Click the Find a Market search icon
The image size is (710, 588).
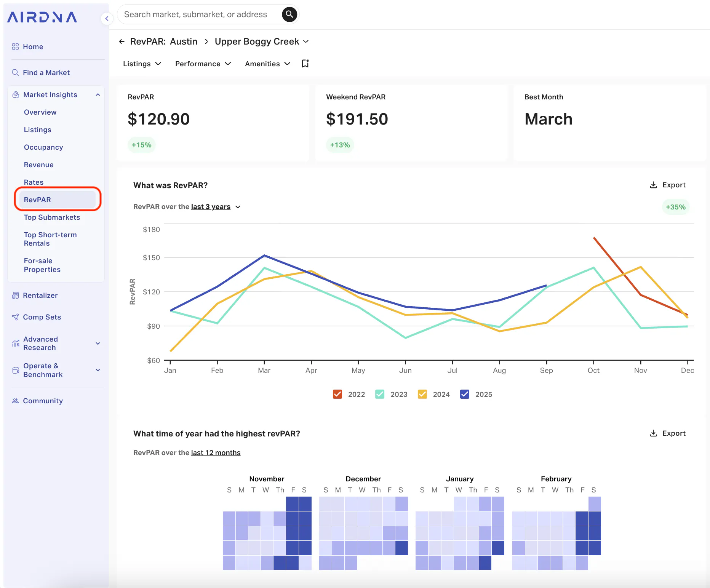click(15, 72)
